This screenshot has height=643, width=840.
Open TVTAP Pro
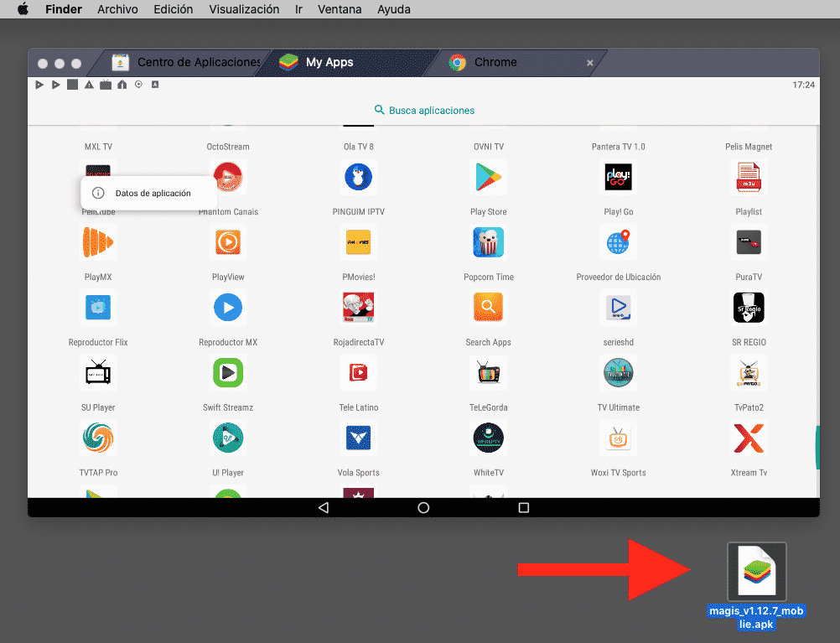point(97,438)
